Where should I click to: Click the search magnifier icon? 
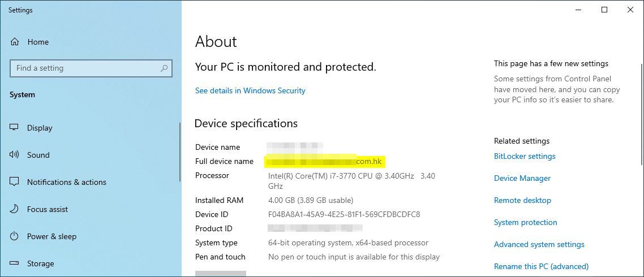coord(164,68)
